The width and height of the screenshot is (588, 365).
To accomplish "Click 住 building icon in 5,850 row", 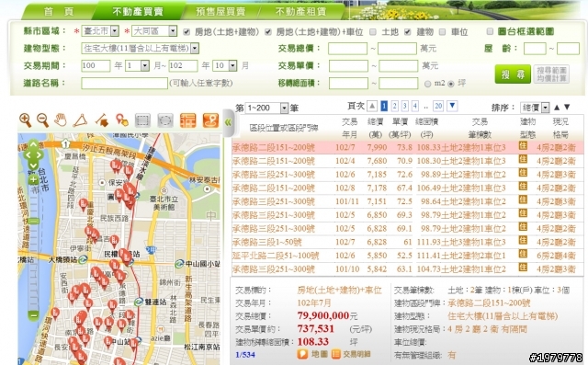I will 523,254.
